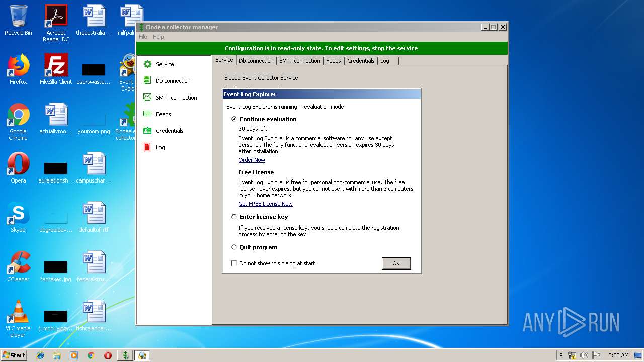Screen dimensions: 644x362
Task: Open Log sidebar icon
Action: (x=147, y=147)
